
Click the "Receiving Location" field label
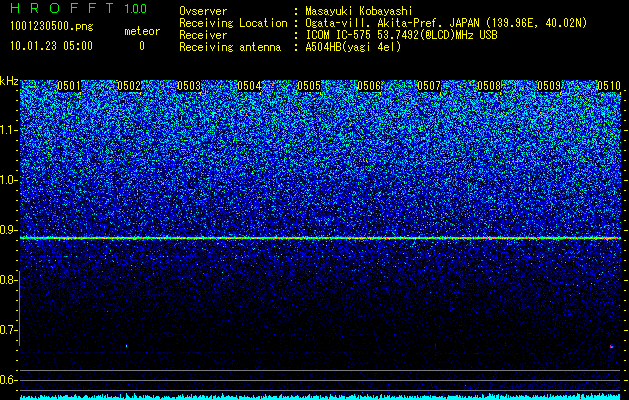coord(233,23)
